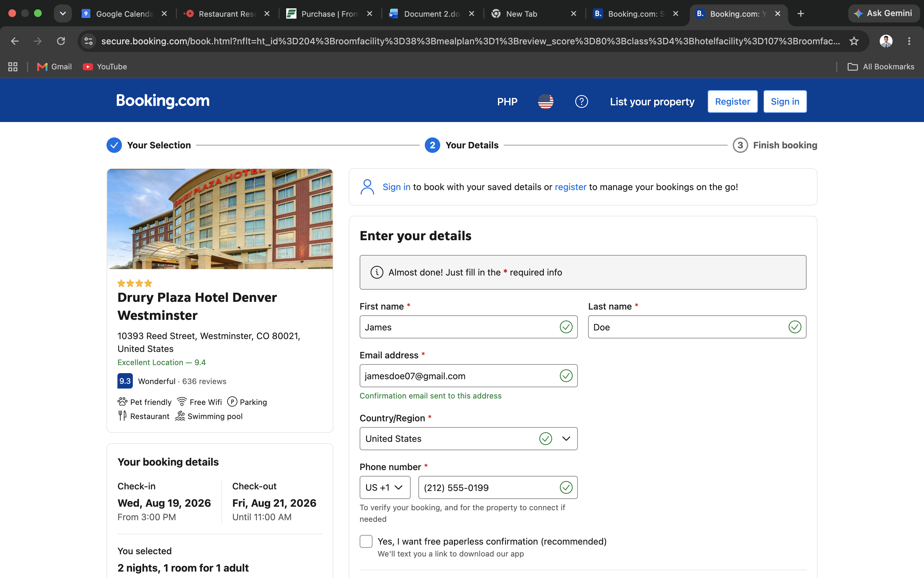924x578 pixels.
Task: Click the Sign in header button
Action: click(x=785, y=101)
